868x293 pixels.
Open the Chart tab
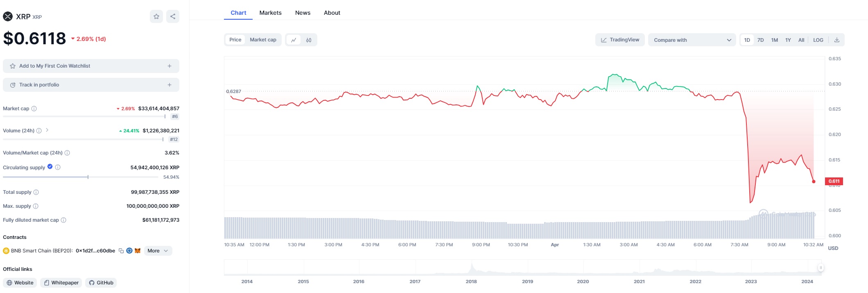tap(238, 13)
